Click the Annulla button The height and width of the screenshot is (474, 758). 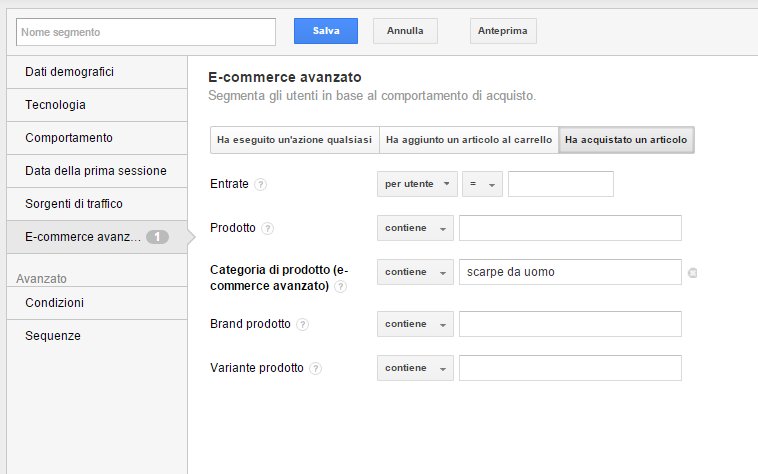[x=405, y=32]
